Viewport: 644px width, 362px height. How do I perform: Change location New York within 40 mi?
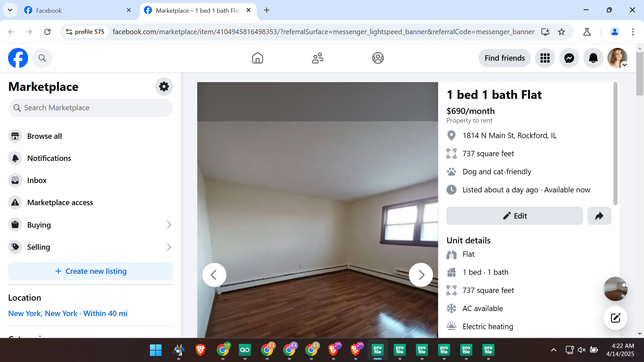[68, 313]
